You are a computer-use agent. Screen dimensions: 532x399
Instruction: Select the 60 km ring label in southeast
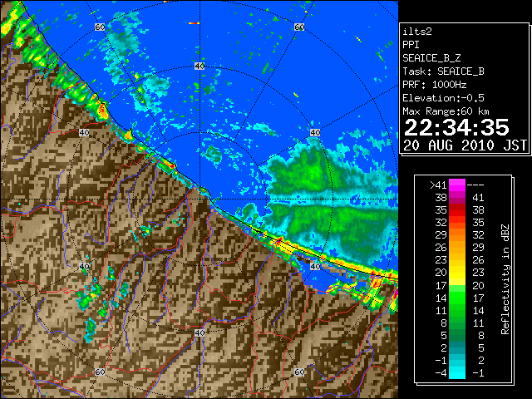[x=299, y=372]
